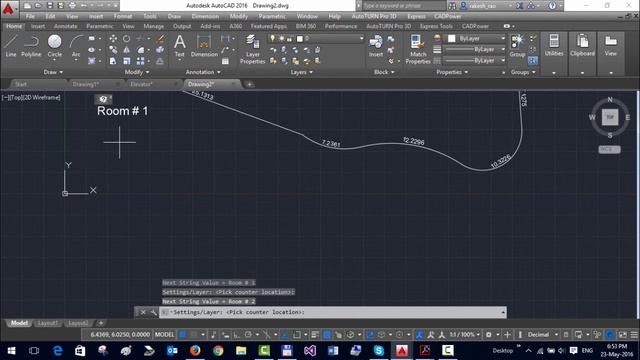This screenshot has height=360, width=640.
Task: Toggle MODEL space button
Action: [164, 335]
